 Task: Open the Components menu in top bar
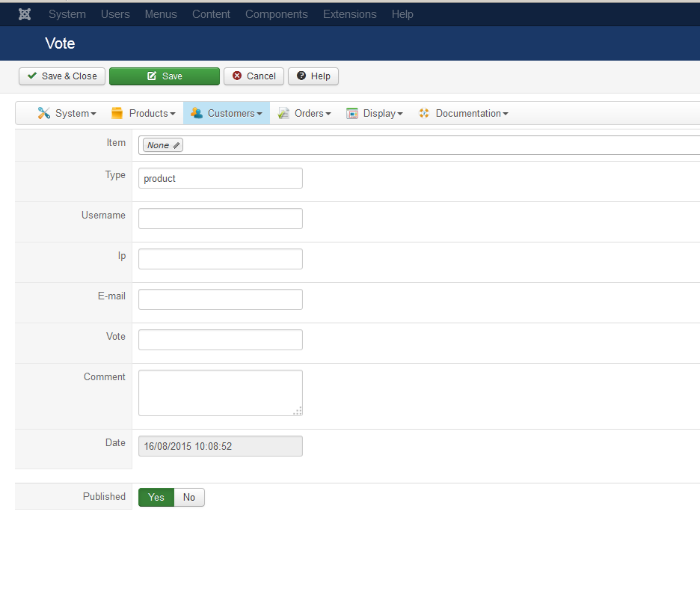point(276,14)
